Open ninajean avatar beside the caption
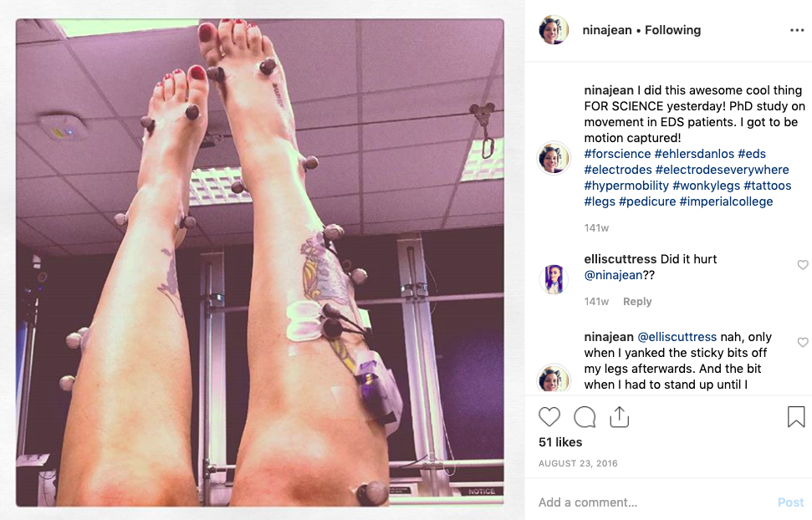Image resolution: width=812 pixels, height=520 pixels. [x=554, y=158]
